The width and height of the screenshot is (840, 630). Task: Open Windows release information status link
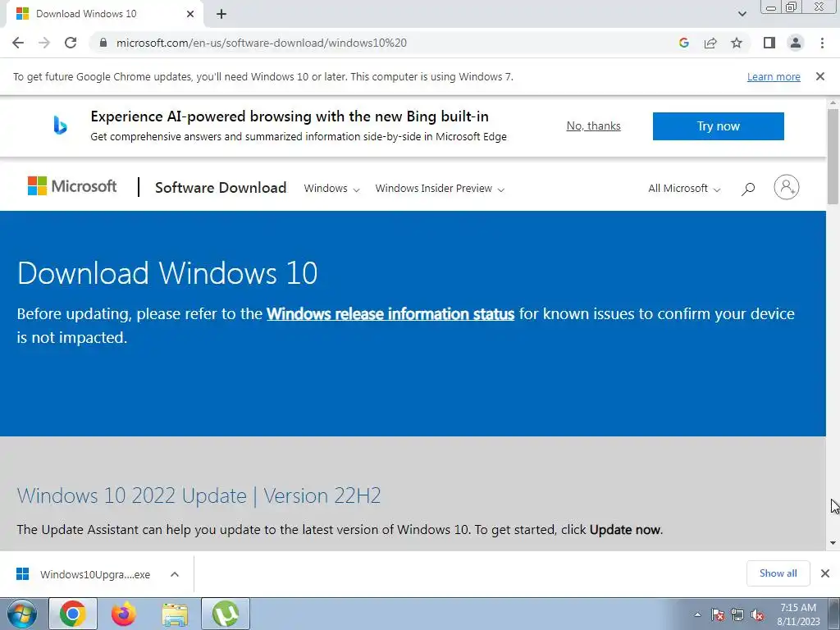(390, 314)
